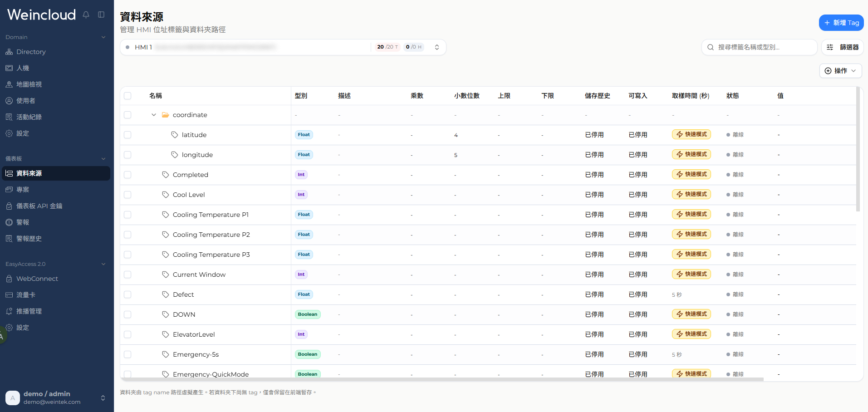Collapse the 儀表板 sidebar section
This screenshot has height=412, width=868.
coord(103,159)
